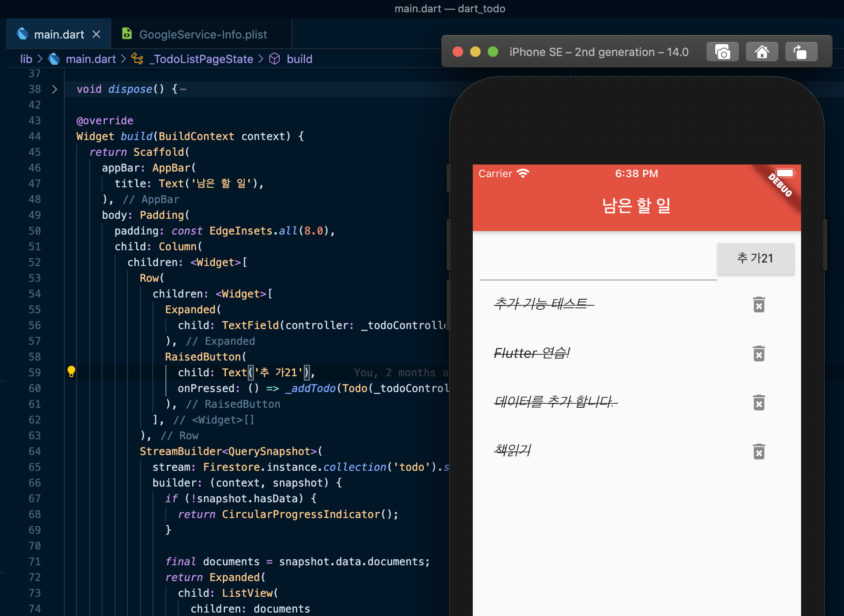Click the simulator rotate device icon

801,52
